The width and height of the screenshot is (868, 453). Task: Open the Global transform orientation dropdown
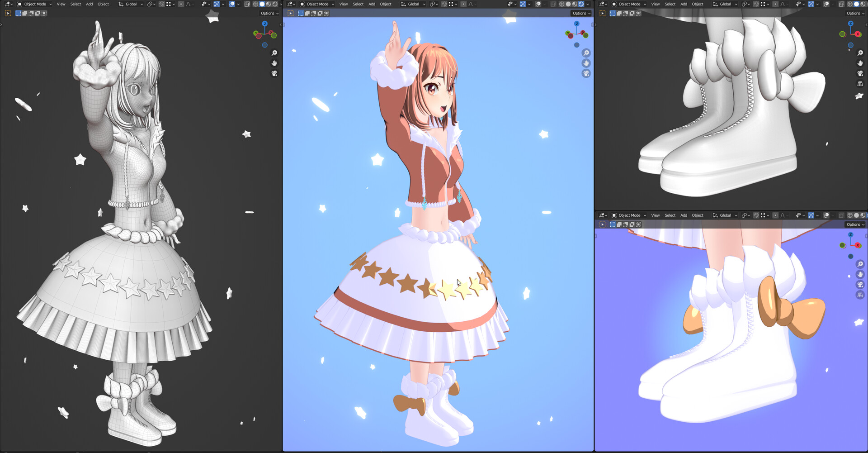130,4
